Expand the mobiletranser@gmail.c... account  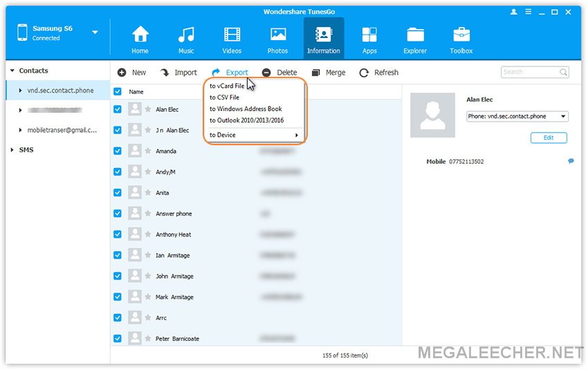point(20,130)
